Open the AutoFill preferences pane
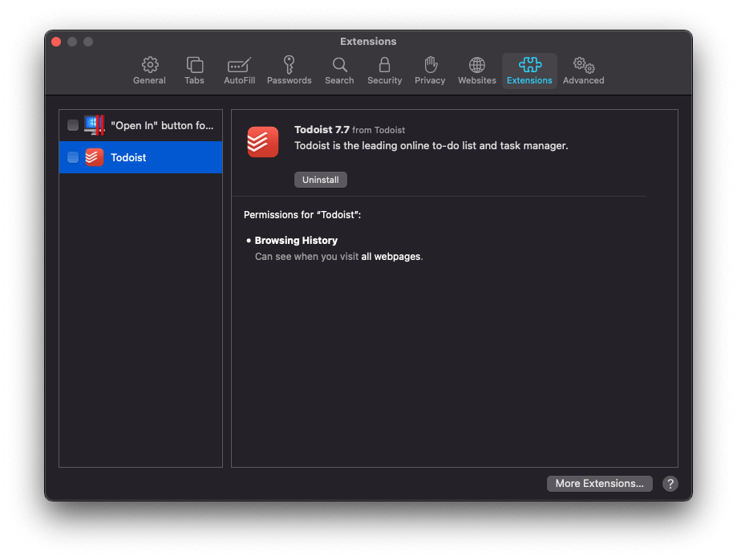The height and width of the screenshot is (560, 737). click(x=239, y=71)
